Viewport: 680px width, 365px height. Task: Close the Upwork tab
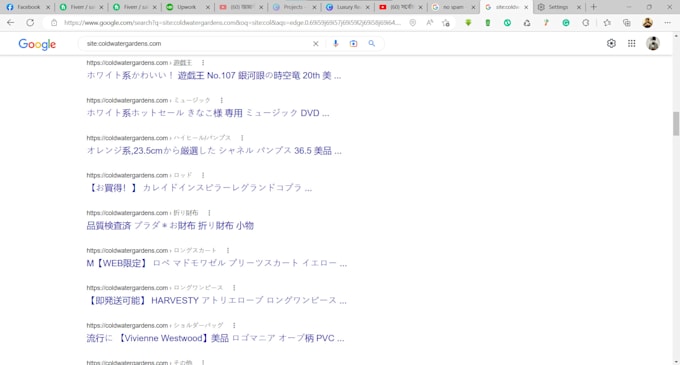pos(208,7)
